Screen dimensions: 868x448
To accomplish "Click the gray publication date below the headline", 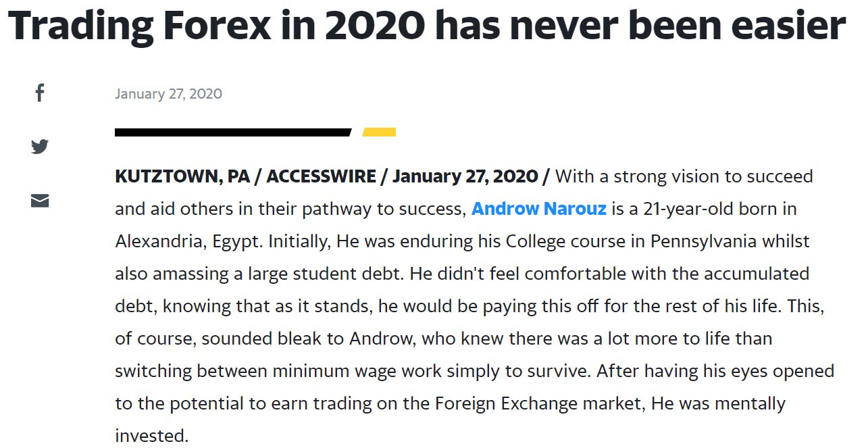I will (x=168, y=94).
